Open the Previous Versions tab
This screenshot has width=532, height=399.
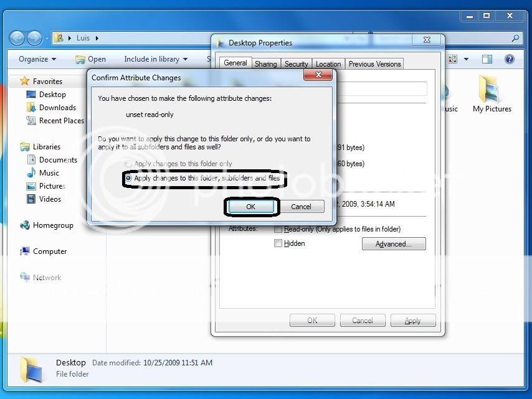[374, 63]
